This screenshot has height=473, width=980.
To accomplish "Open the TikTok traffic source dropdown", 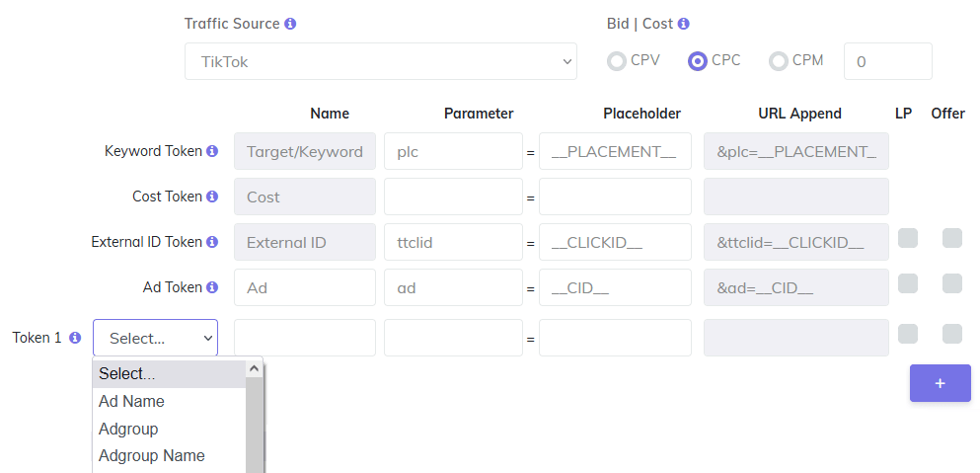I will tap(381, 61).
